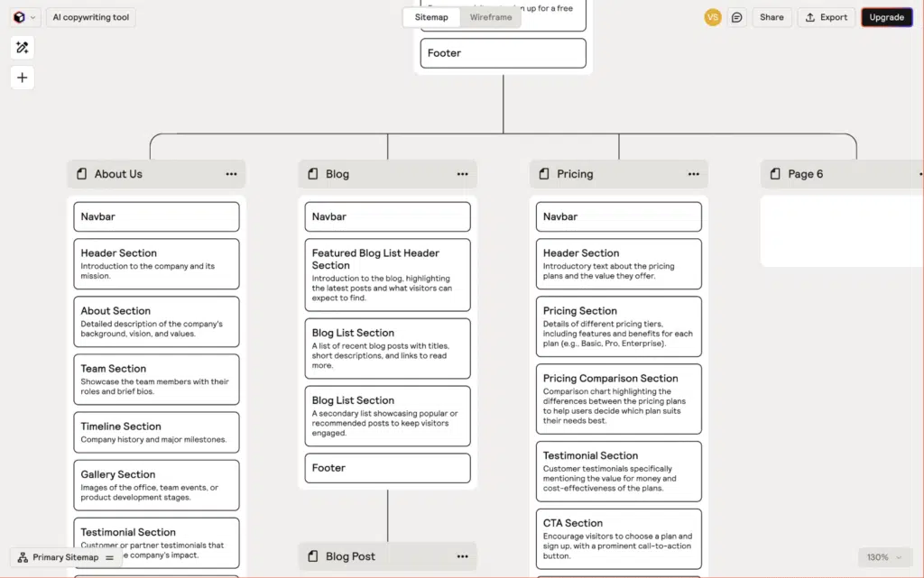
Task: Click the Export button
Action: click(x=827, y=18)
